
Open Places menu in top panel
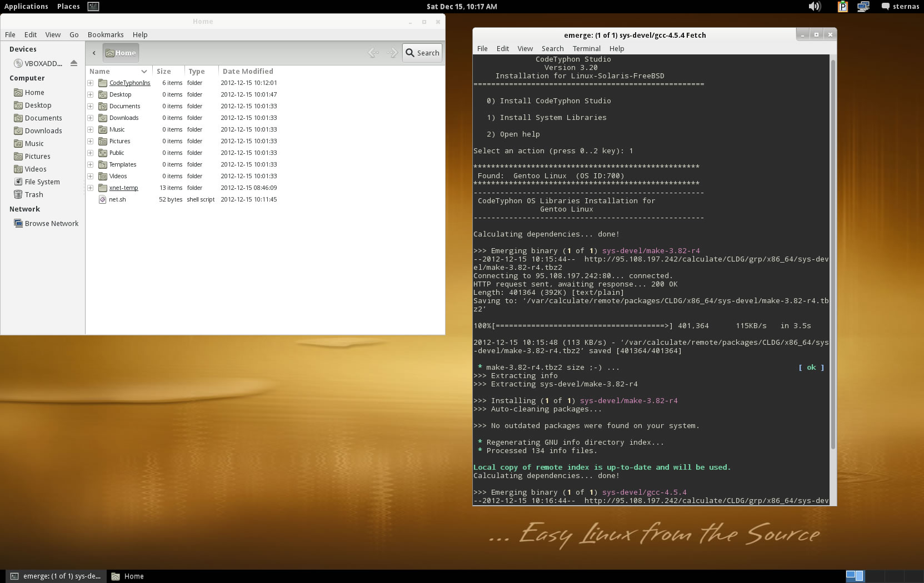[68, 6]
